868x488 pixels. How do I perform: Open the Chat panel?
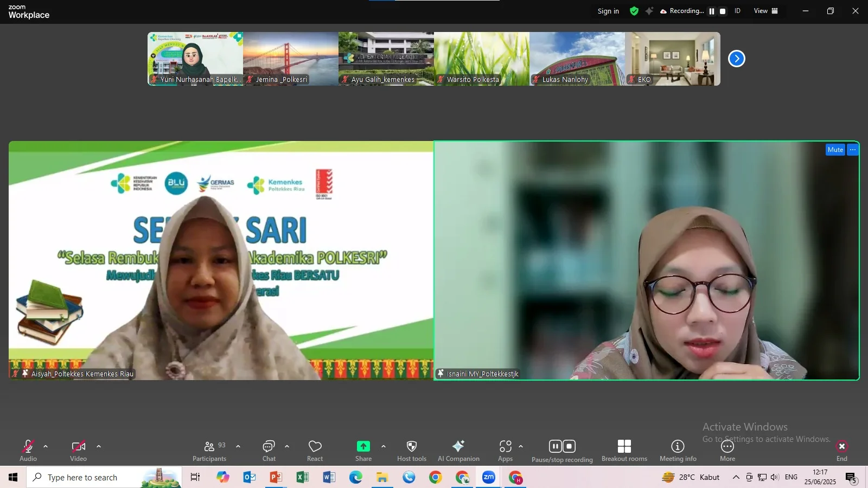[269, 450]
